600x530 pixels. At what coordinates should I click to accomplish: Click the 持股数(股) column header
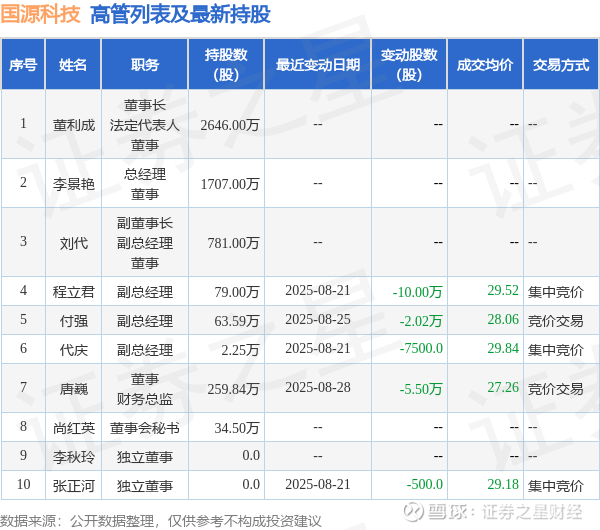(x=226, y=64)
